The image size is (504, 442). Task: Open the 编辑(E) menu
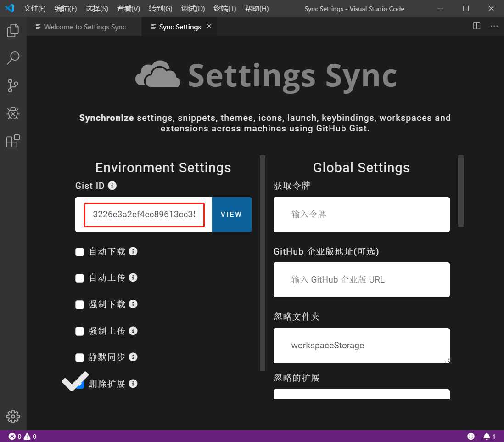click(66, 8)
